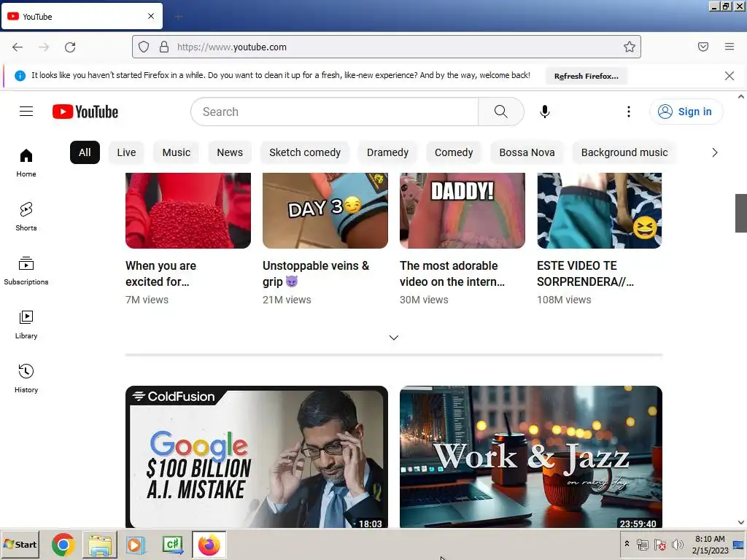Reload the page in Firefox
The height and width of the screenshot is (560, 747).
point(70,47)
